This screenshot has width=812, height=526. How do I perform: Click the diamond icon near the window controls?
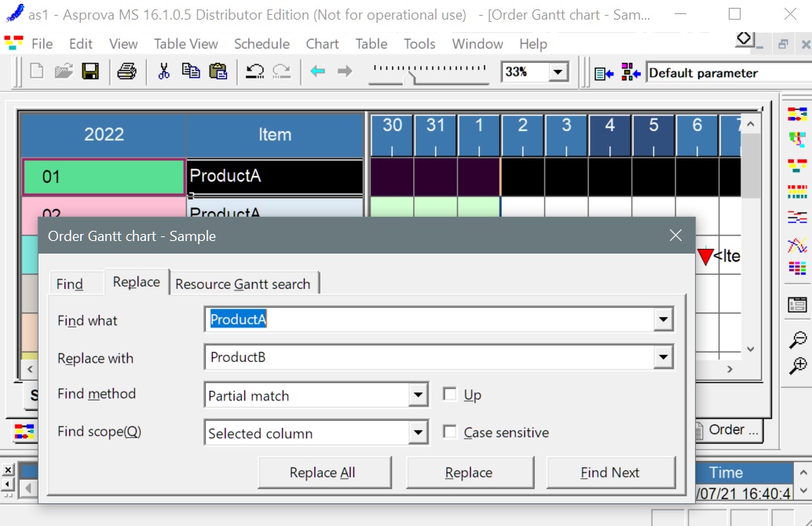(x=744, y=38)
